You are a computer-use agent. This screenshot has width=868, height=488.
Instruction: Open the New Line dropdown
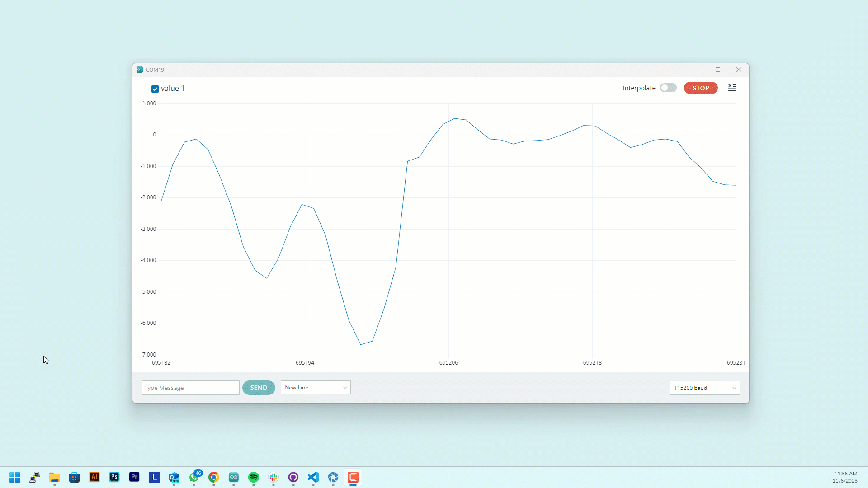315,388
